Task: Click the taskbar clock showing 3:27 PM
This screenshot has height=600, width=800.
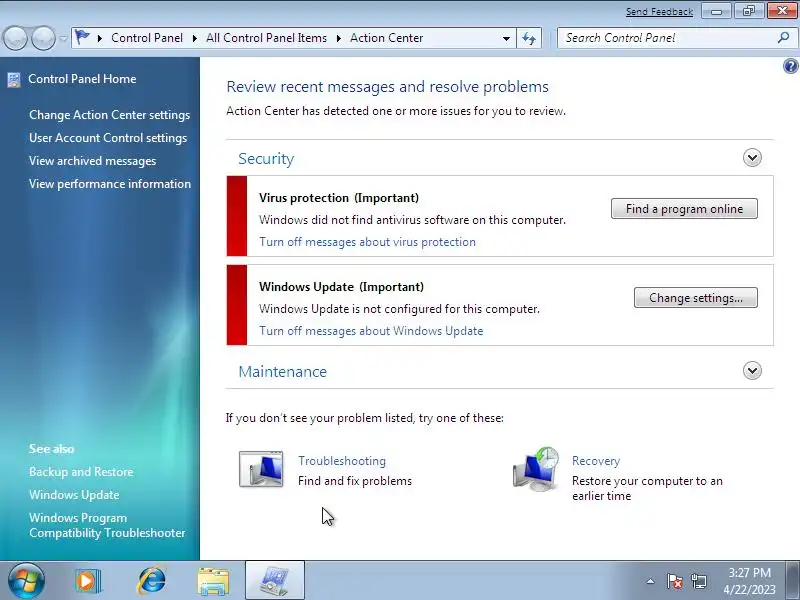Action: (749, 581)
